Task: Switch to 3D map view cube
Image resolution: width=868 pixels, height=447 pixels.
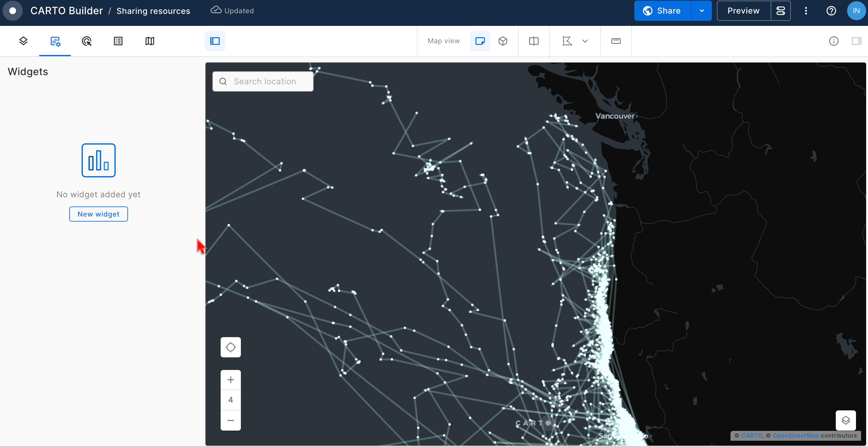Action: [x=503, y=41]
